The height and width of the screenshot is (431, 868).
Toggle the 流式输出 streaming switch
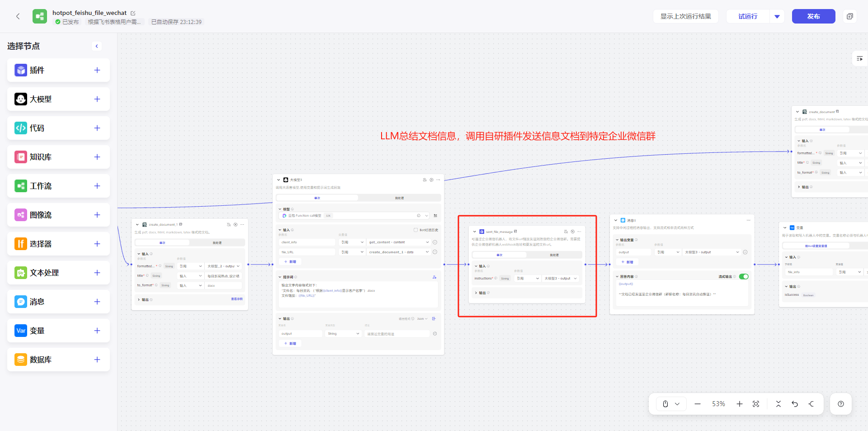click(744, 276)
